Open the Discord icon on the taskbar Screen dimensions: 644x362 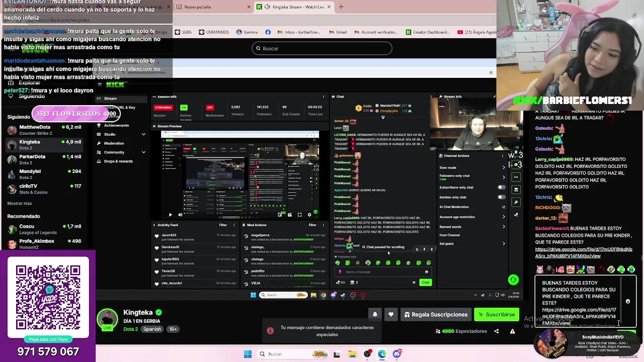coord(397,354)
